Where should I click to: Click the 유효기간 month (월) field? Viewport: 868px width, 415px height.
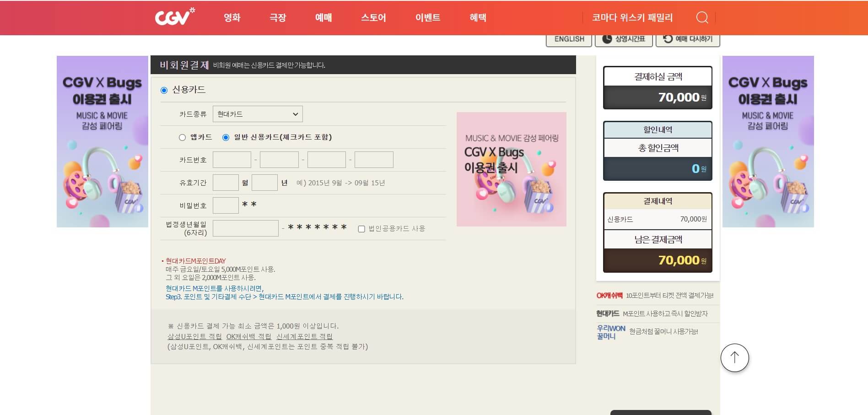click(x=226, y=183)
